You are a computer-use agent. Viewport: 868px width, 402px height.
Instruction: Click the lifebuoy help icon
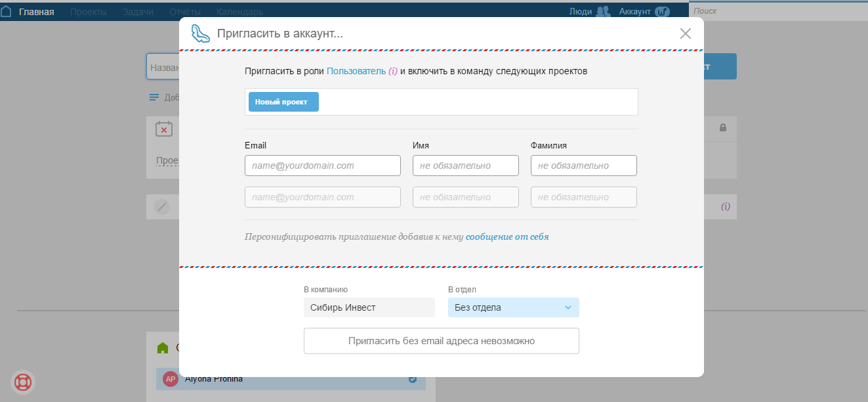pos(23,382)
